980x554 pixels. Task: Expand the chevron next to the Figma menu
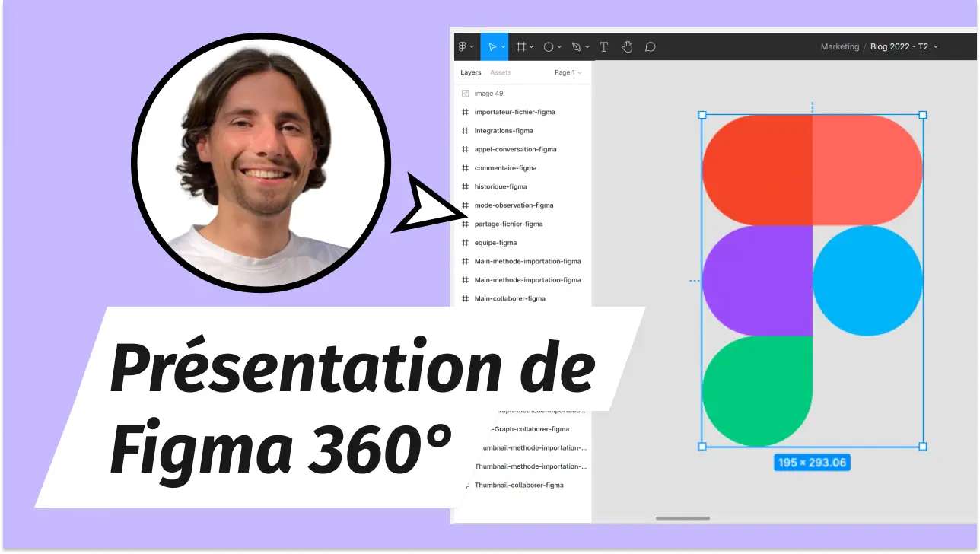pos(472,47)
